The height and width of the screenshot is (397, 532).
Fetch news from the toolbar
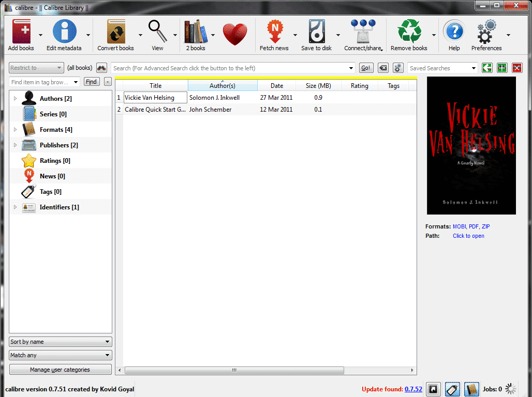tap(275, 31)
